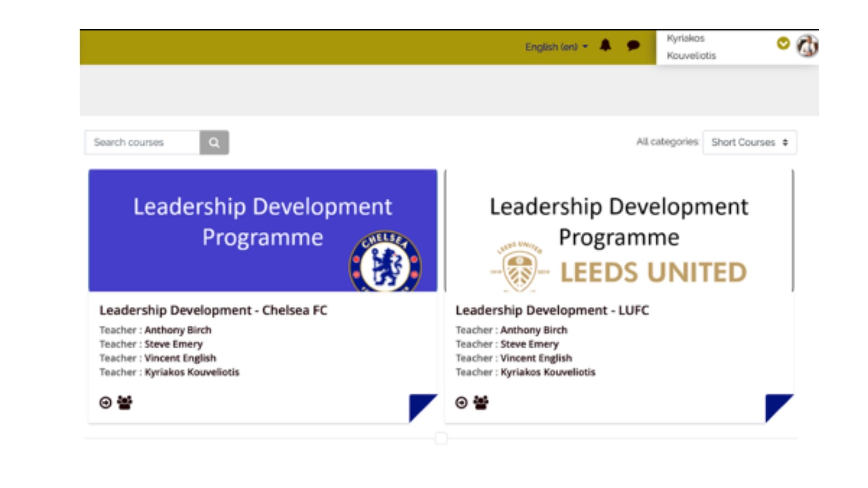Open the Short Courses category dropdown

click(750, 142)
